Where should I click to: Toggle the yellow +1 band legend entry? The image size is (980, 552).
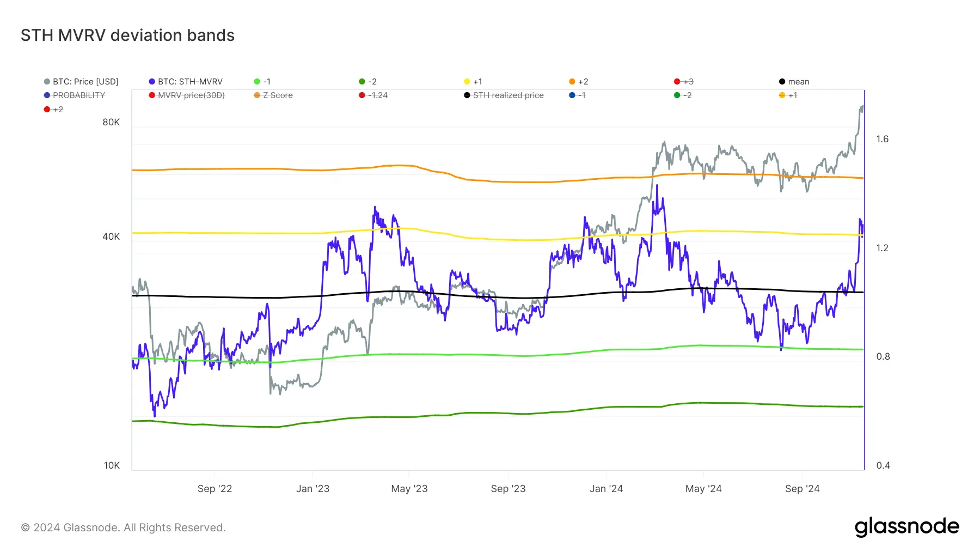pos(473,82)
